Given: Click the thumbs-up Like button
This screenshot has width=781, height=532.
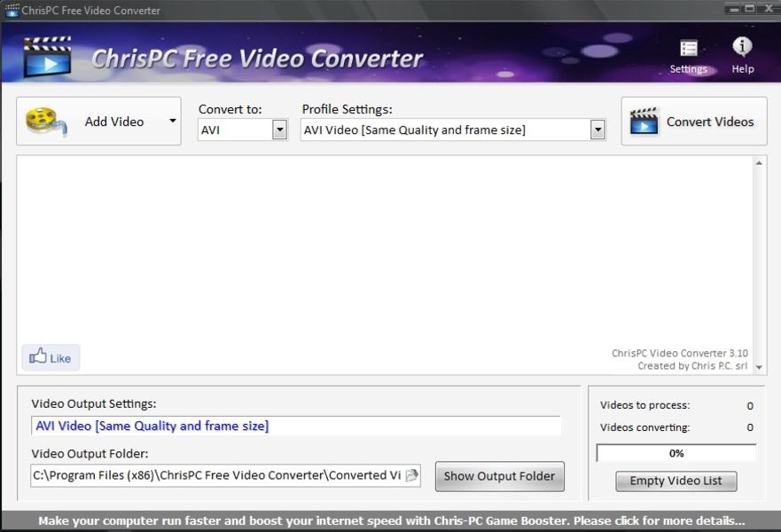Looking at the screenshot, I should coord(51,357).
